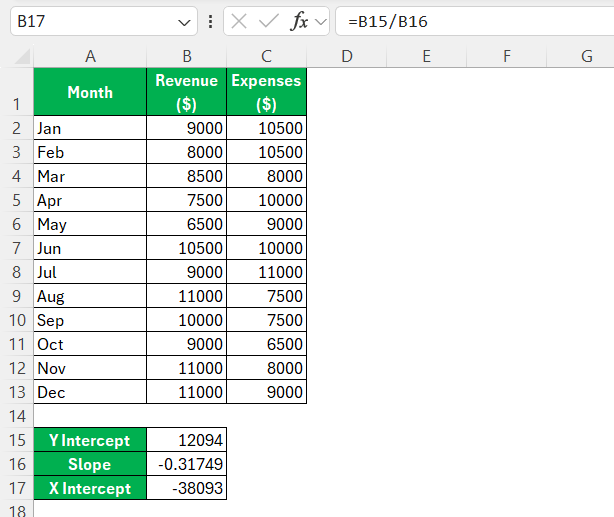Select Feb revenue cell 8000
614x517 pixels.
click(x=187, y=152)
